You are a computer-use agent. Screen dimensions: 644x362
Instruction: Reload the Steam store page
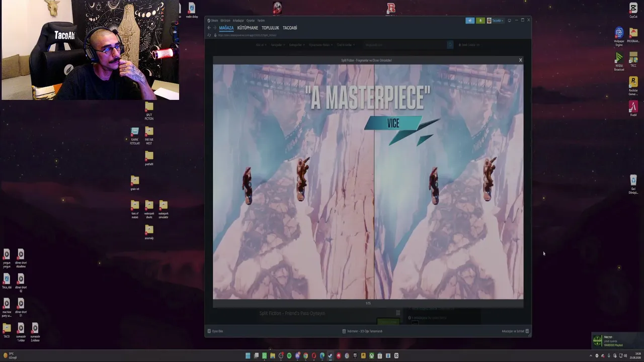point(209,35)
